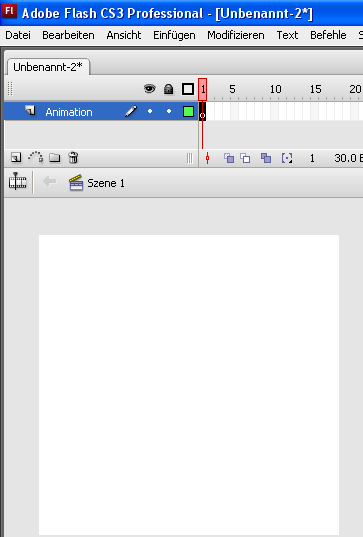The height and width of the screenshot is (537, 363).
Task: Enable Onion Skin Outlines
Action: 245,158
